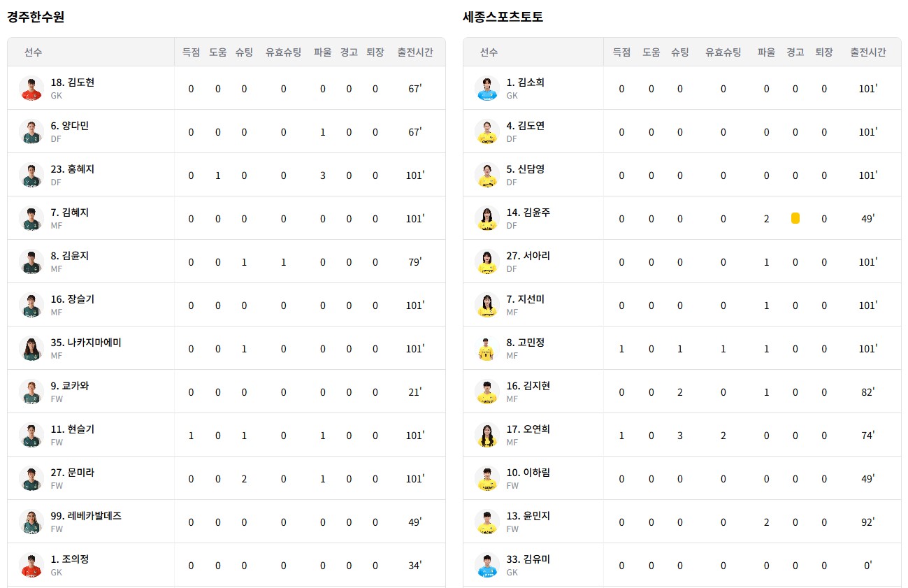Open the photo of 35. 나카지마에미
This screenshot has height=588, width=908.
tap(31, 348)
